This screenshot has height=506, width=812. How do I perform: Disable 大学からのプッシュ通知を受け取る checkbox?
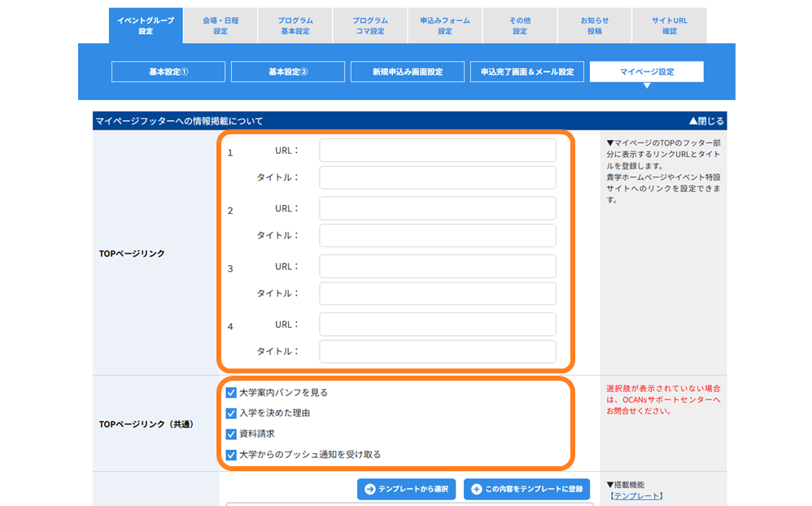(x=231, y=455)
